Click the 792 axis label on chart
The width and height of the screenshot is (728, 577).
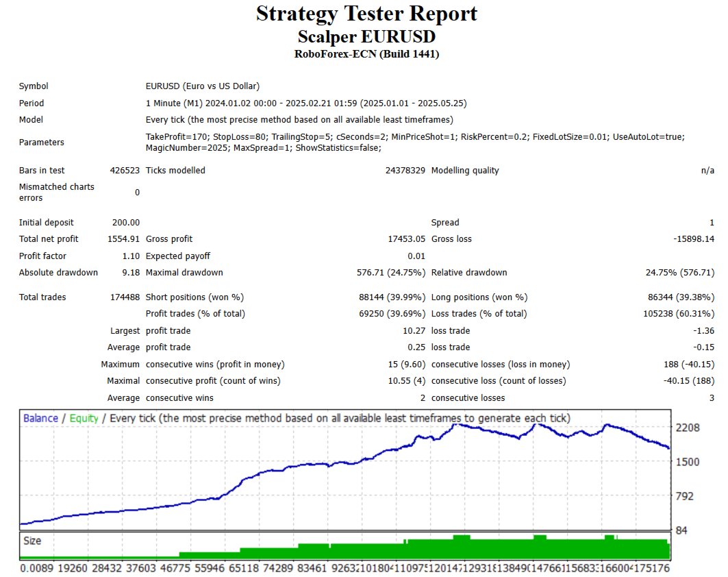tap(684, 496)
